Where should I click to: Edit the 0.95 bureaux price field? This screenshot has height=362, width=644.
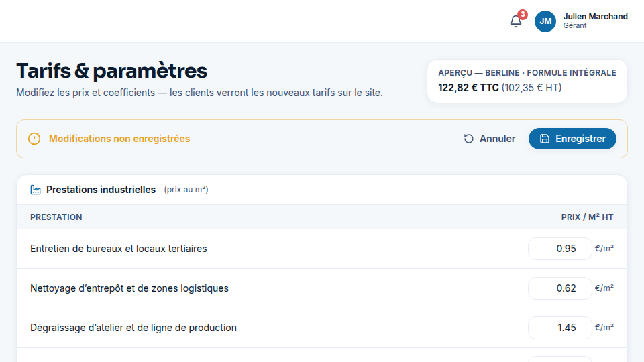point(559,249)
